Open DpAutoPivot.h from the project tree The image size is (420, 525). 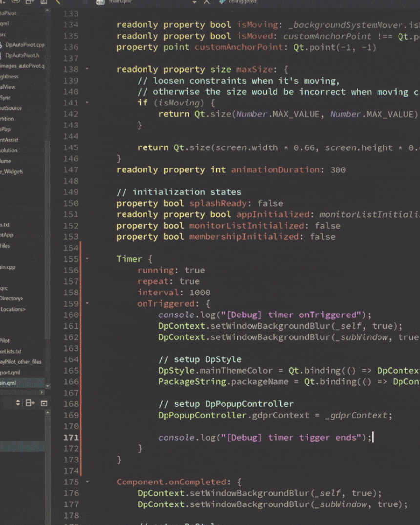coord(22,56)
